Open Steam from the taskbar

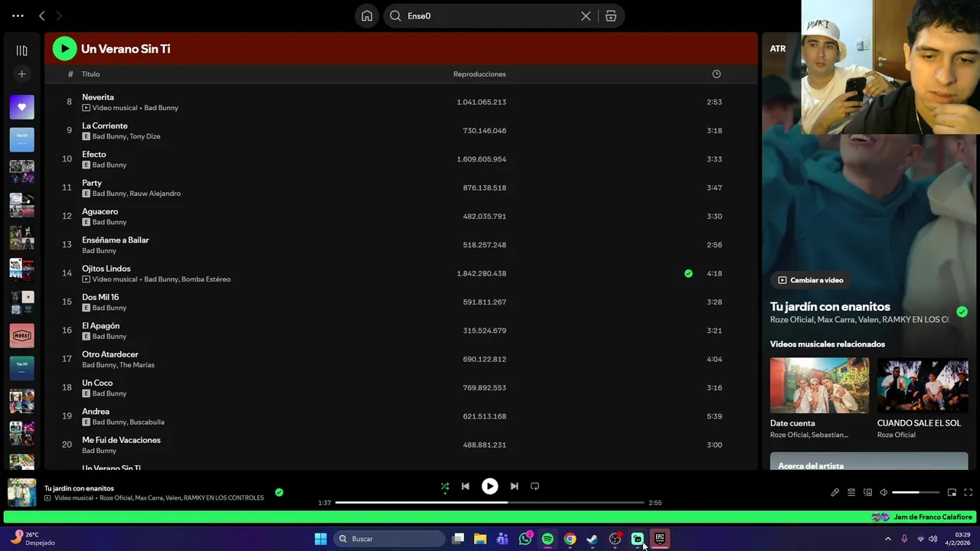click(x=592, y=539)
